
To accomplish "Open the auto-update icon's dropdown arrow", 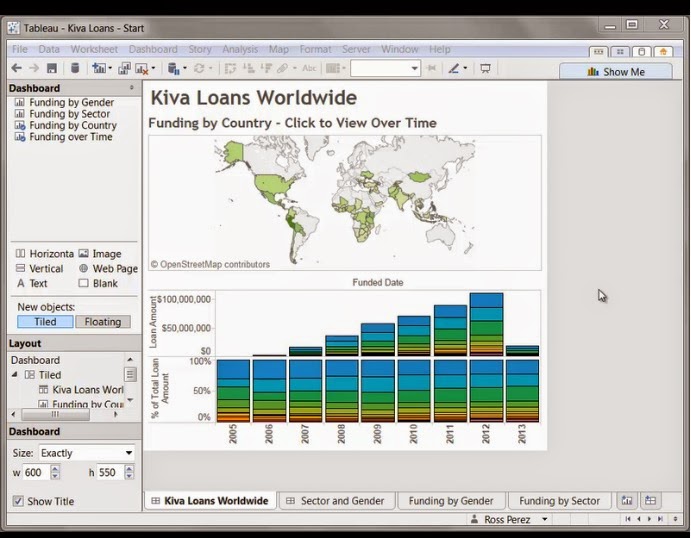I will [x=184, y=68].
